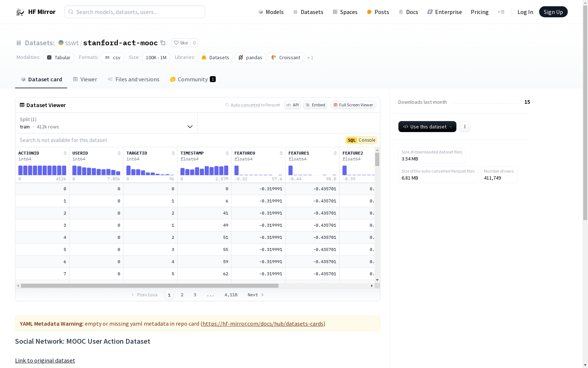
Task: Go to page 3 of the table
Action: (x=195, y=295)
